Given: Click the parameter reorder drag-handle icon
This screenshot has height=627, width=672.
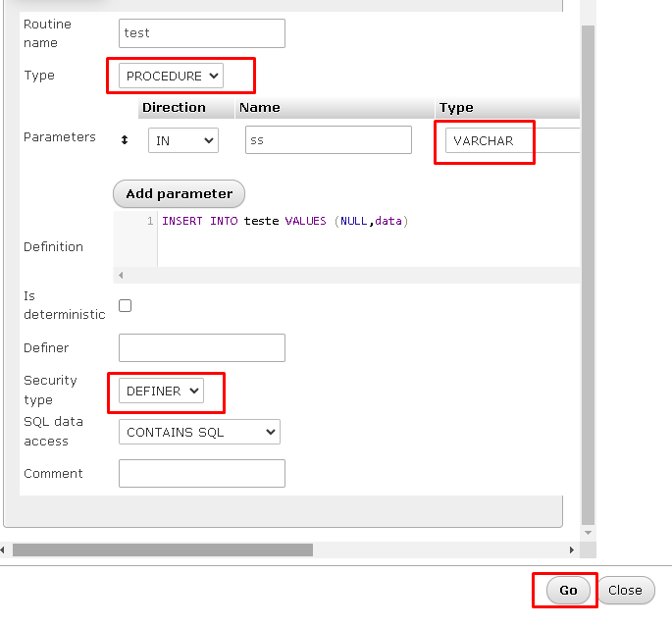Looking at the screenshot, I should [x=125, y=140].
